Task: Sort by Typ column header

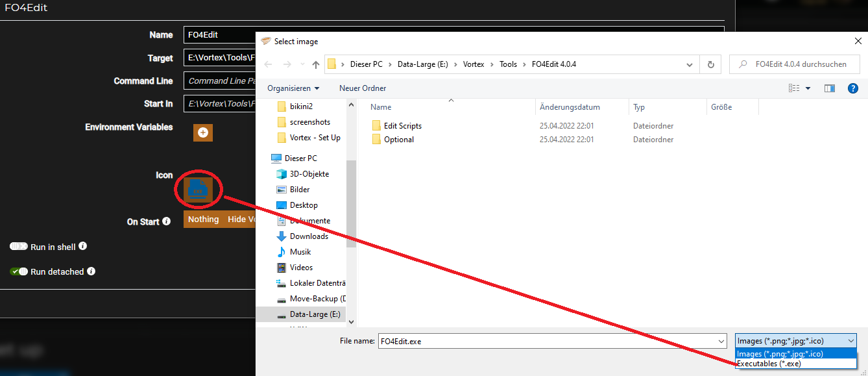Action: pos(668,107)
